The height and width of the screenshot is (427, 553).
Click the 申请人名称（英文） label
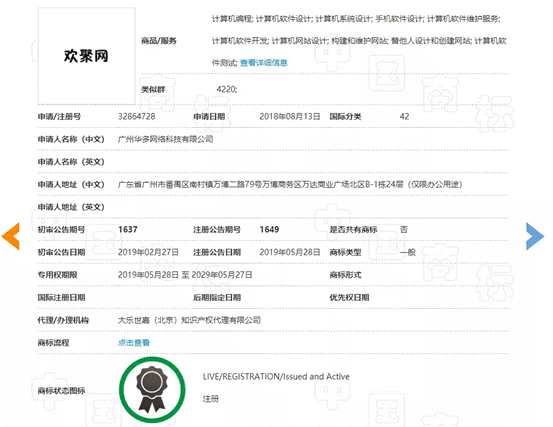pyautogui.click(x=71, y=161)
